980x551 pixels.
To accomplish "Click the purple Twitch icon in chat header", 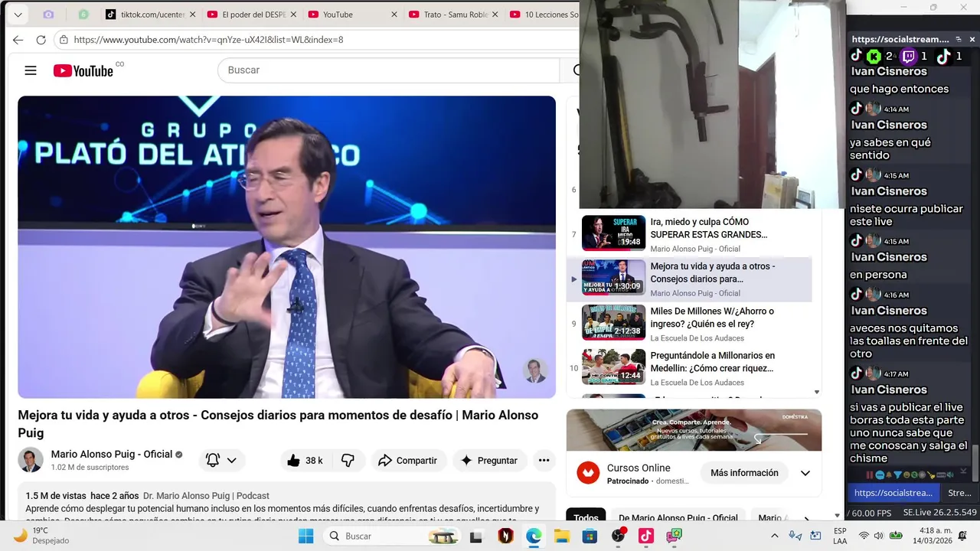I will [x=909, y=56].
